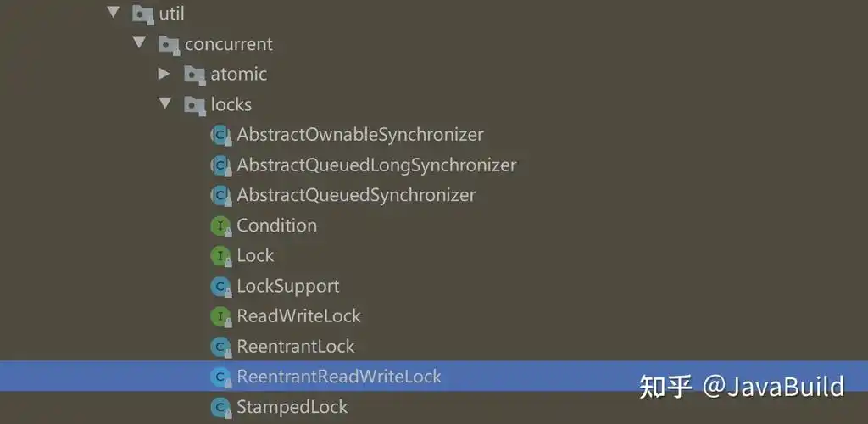
Task: Click the AbstractQueuedLongSynchronizer class icon
Action: point(221,165)
